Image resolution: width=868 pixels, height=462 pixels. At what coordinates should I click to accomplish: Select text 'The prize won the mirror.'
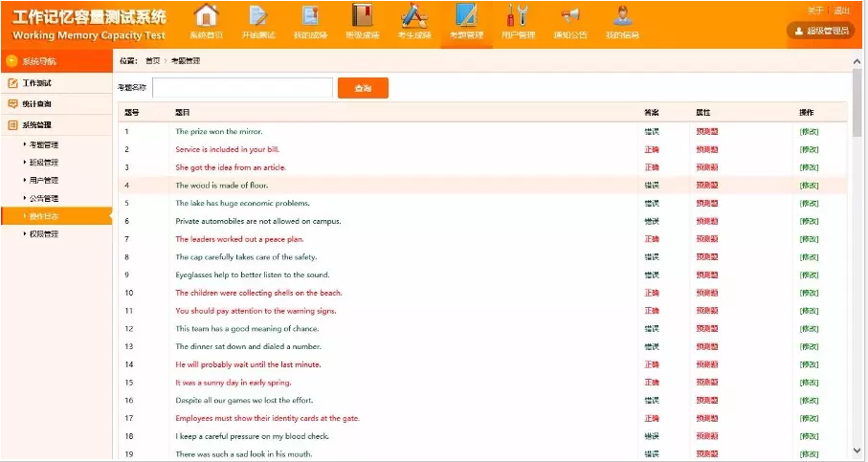(219, 132)
